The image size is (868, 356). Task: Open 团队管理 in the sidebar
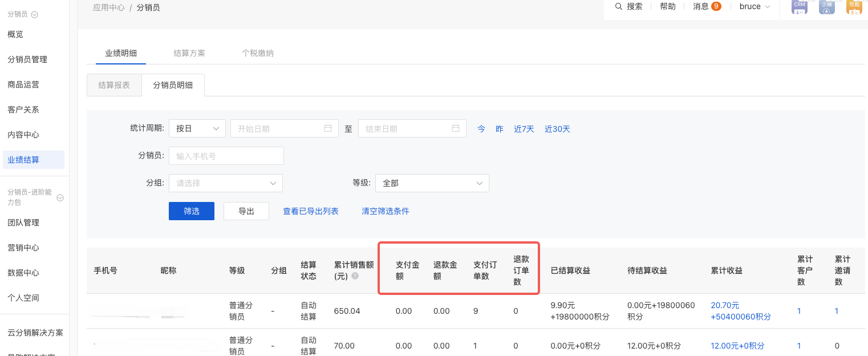[x=23, y=222]
